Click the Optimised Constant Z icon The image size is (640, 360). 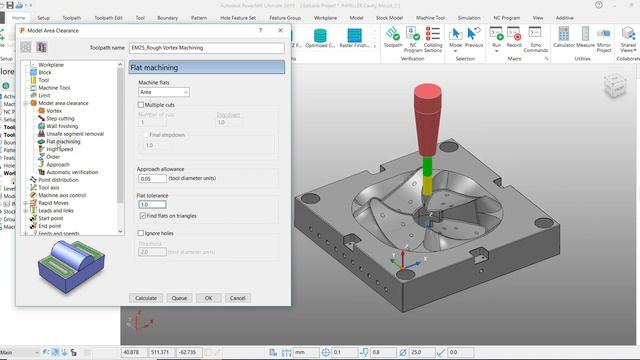pos(320,35)
